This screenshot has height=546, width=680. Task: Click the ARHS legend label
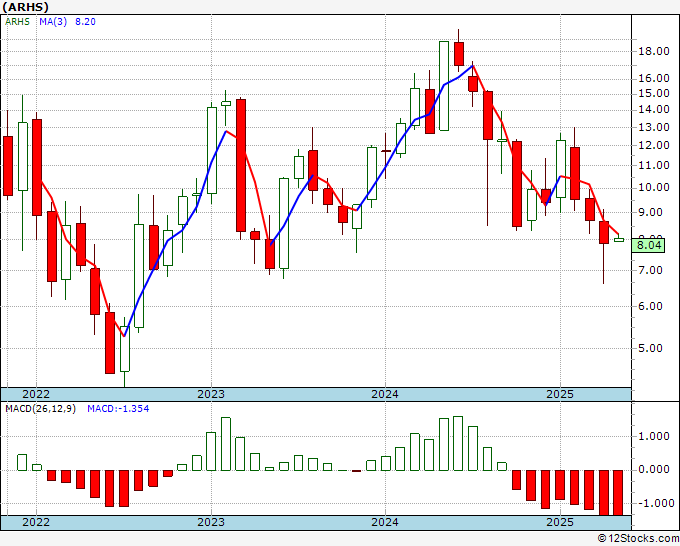[x=17, y=22]
